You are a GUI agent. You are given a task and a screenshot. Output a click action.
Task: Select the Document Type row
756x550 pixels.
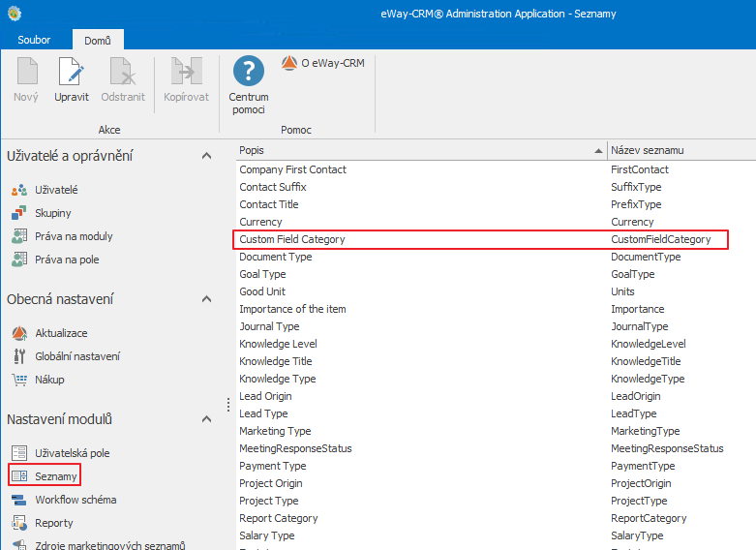point(497,257)
